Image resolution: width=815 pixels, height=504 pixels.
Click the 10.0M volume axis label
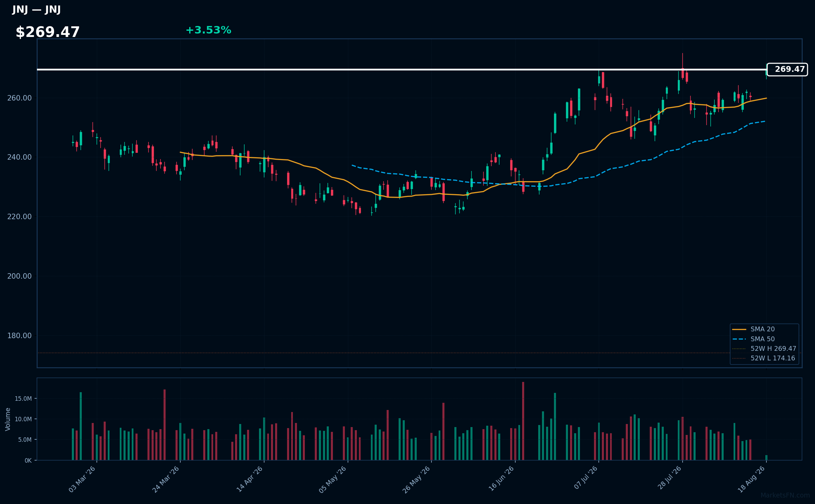[x=23, y=419]
